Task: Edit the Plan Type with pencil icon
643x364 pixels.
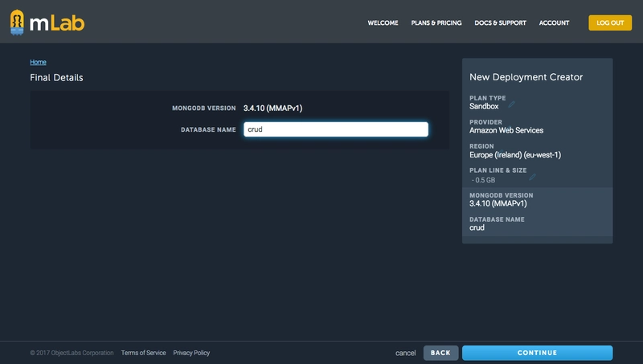Action: (x=511, y=104)
